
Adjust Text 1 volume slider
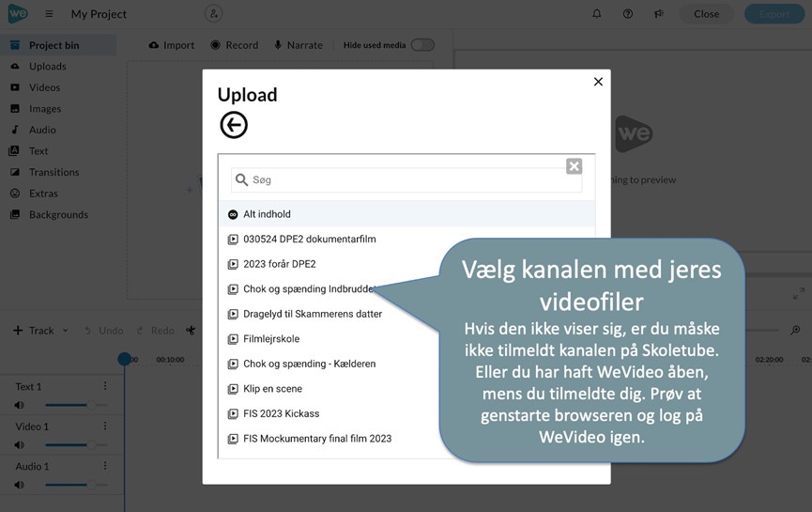click(76, 405)
